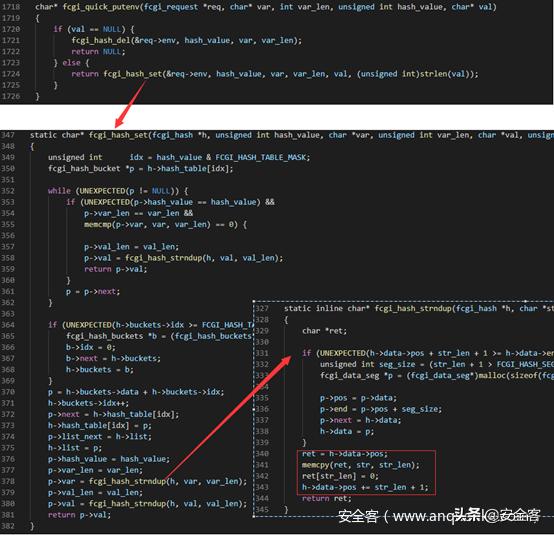The height and width of the screenshot is (535, 554).
Task: Click 'h->buckets->idx++;' on line 371
Action: pos(88,403)
